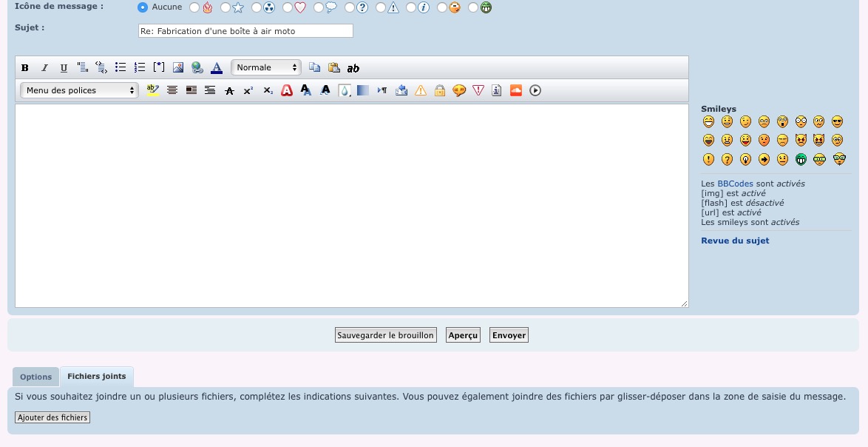Select the 'Aucune' message icon option

(x=143, y=7)
